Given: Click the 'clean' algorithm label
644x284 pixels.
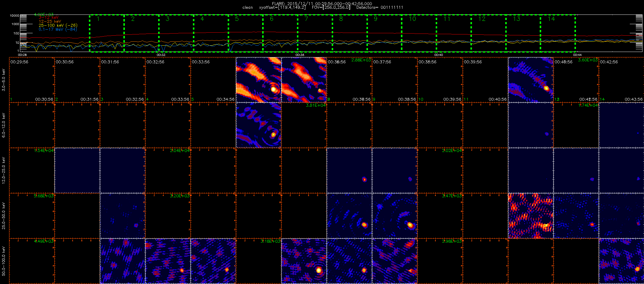Looking at the screenshot, I should point(248,8).
